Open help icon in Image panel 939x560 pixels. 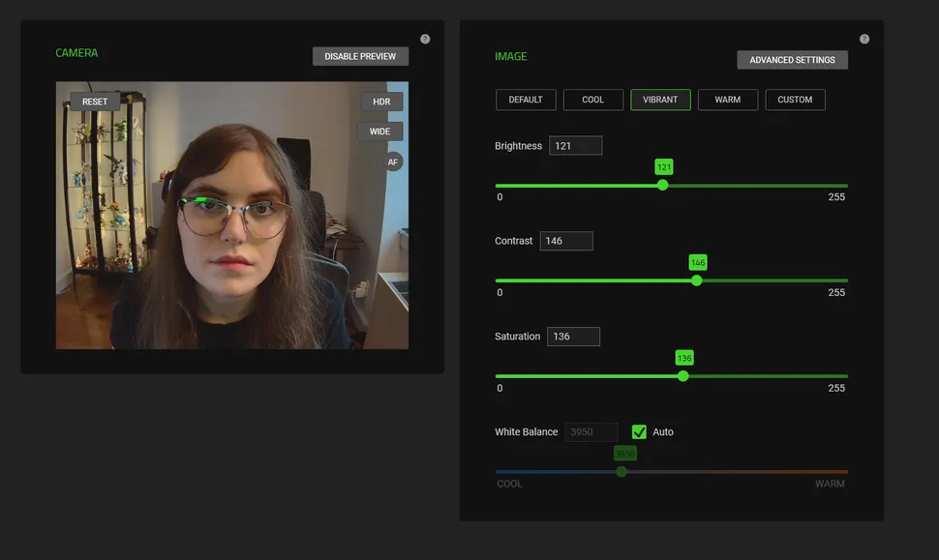coord(864,40)
